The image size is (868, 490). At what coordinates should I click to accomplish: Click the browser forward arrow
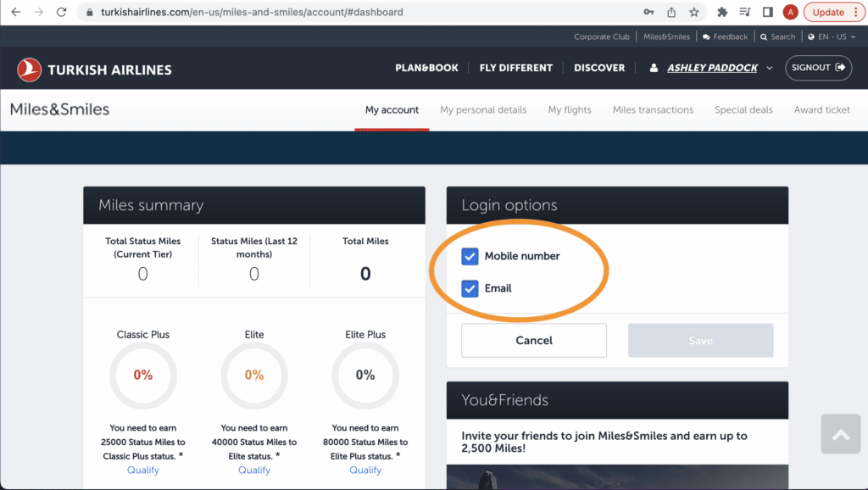[x=38, y=12]
